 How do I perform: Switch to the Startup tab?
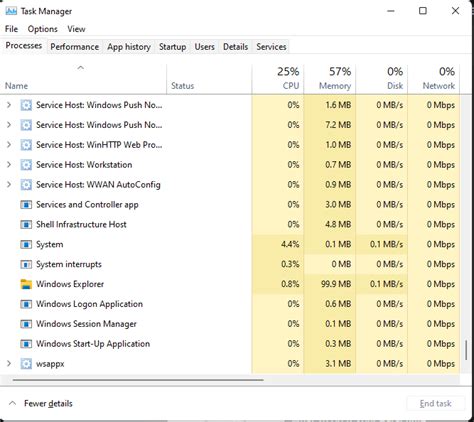click(x=172, y=47)
